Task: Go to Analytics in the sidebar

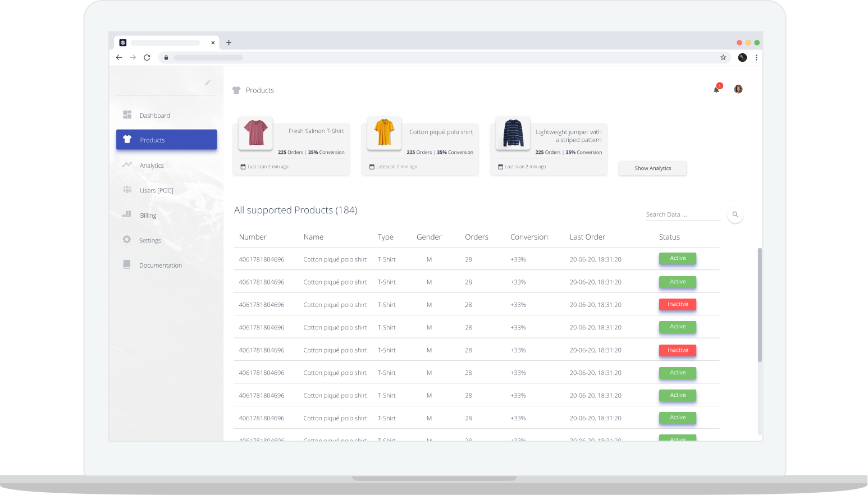Action: coord(152,166)
